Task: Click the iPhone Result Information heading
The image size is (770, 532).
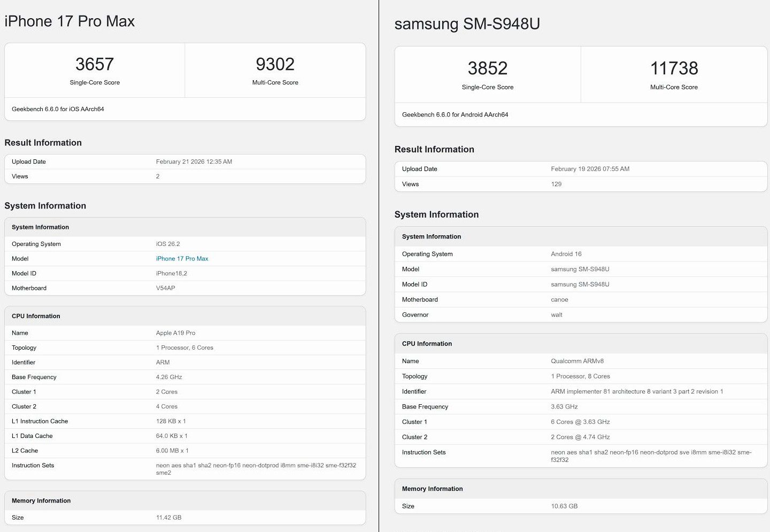Action: tap(43, 143)
